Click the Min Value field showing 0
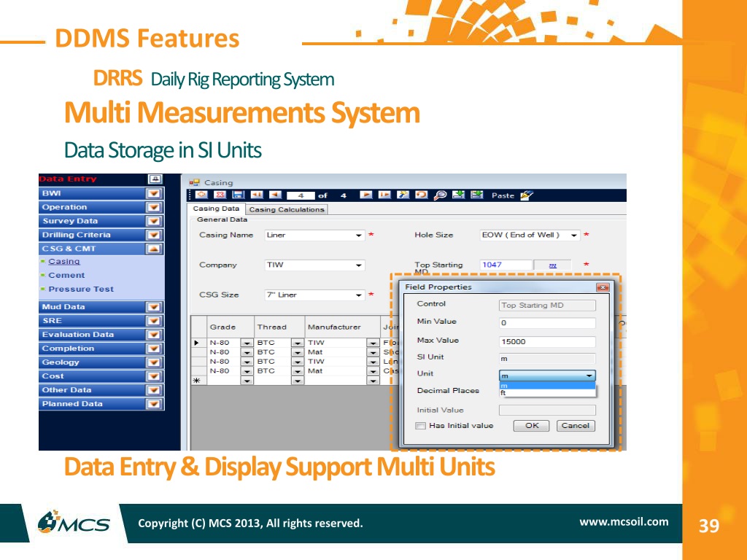The image size is (747, 560). (547, 323)
